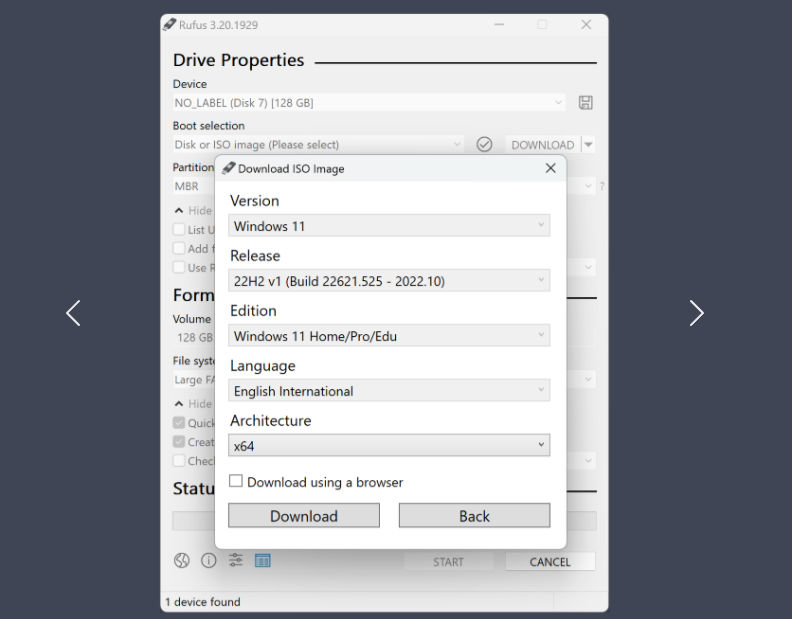Toggle the Add fixes checkbox in Rufus window

[179, 248]
